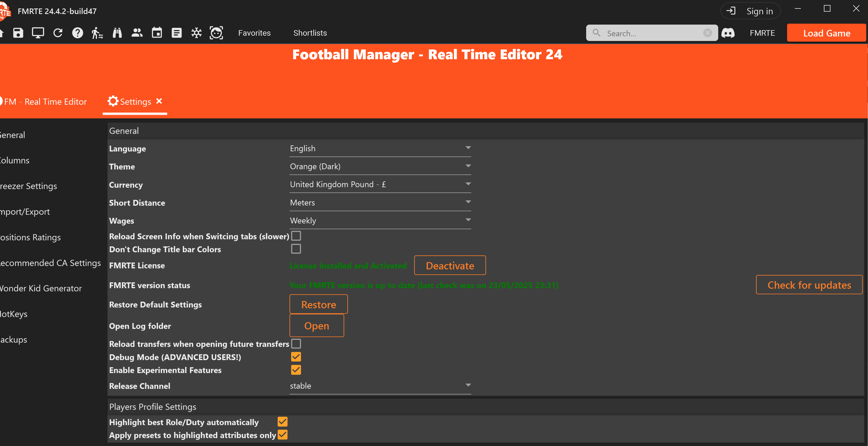868x446 pixels.
Task: Select General in settings sidebar
Action: (12, 135)
